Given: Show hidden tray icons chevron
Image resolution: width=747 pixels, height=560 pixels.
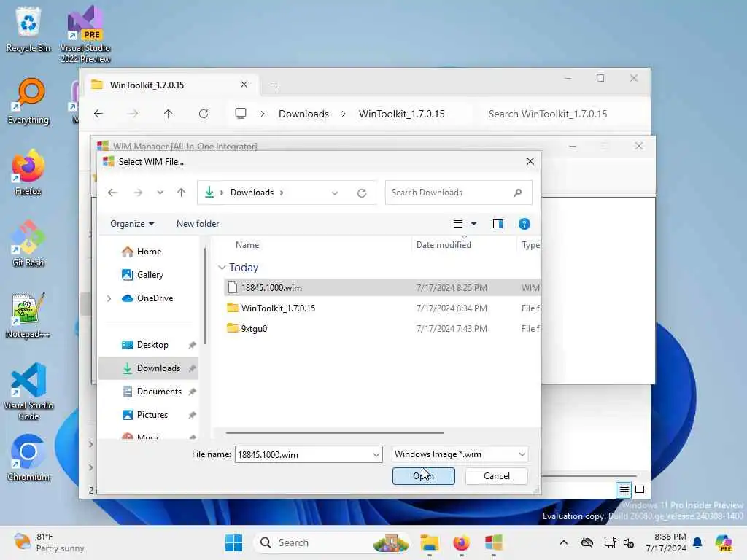Looking at the screenshot, I should tap(564, 542).
